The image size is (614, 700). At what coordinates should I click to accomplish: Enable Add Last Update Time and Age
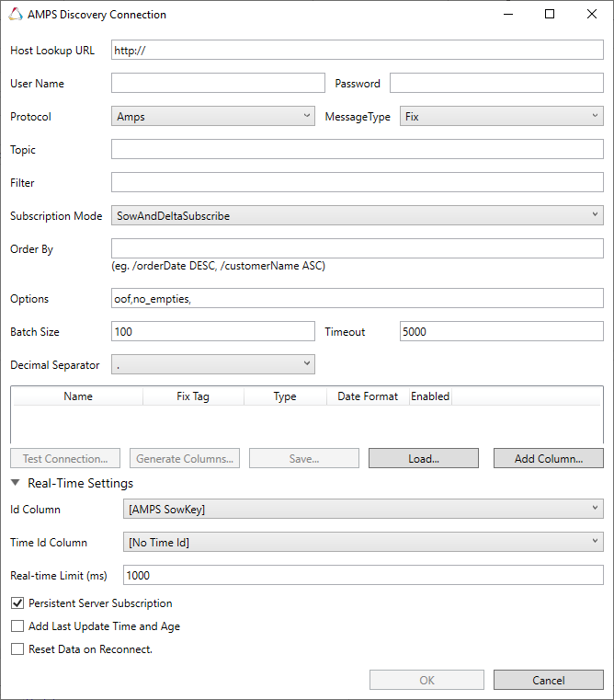coord(17,626)
